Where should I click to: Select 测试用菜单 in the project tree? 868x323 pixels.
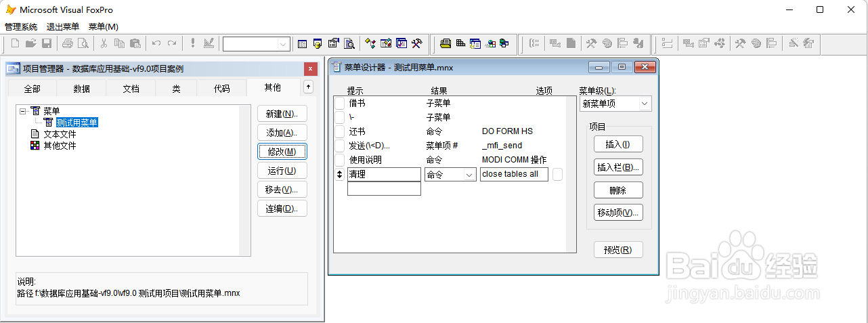tap(77, 123)
